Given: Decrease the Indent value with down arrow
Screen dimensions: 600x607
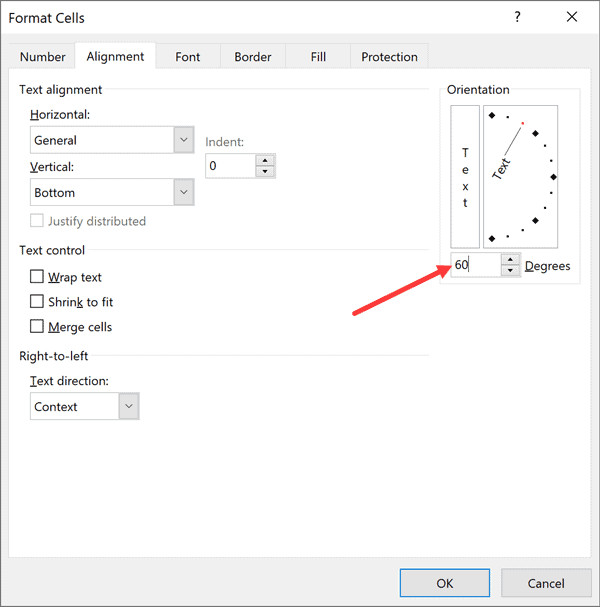Looking at the screenshot, I should (264, 171).
